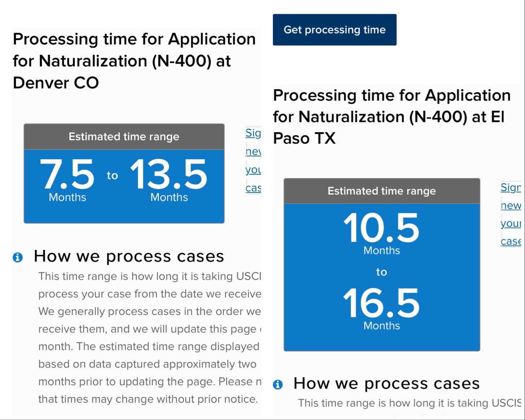The image size is (525, 420).
Task: Click the word 'to' between 10.5 and 16.5
Action: point(381,272)
